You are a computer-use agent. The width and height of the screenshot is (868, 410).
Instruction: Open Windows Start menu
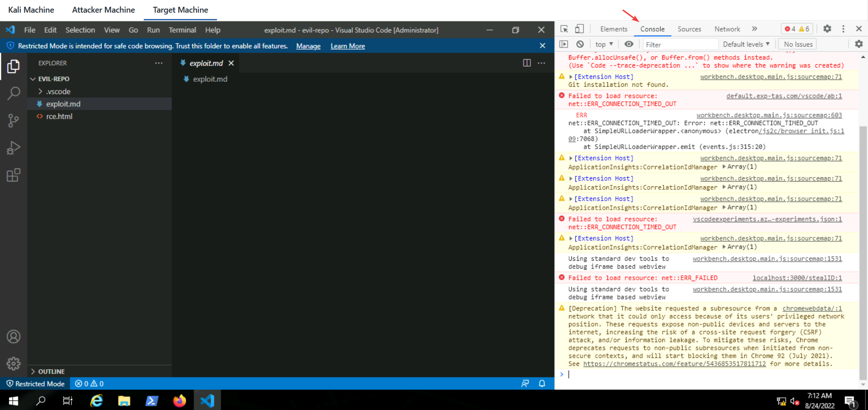pos(14,401)
